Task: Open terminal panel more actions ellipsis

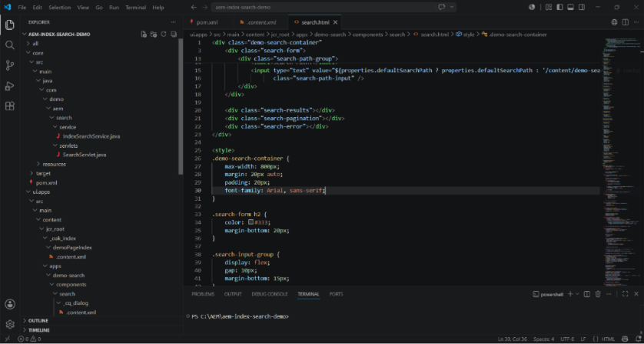Action: tap(609, 294)
